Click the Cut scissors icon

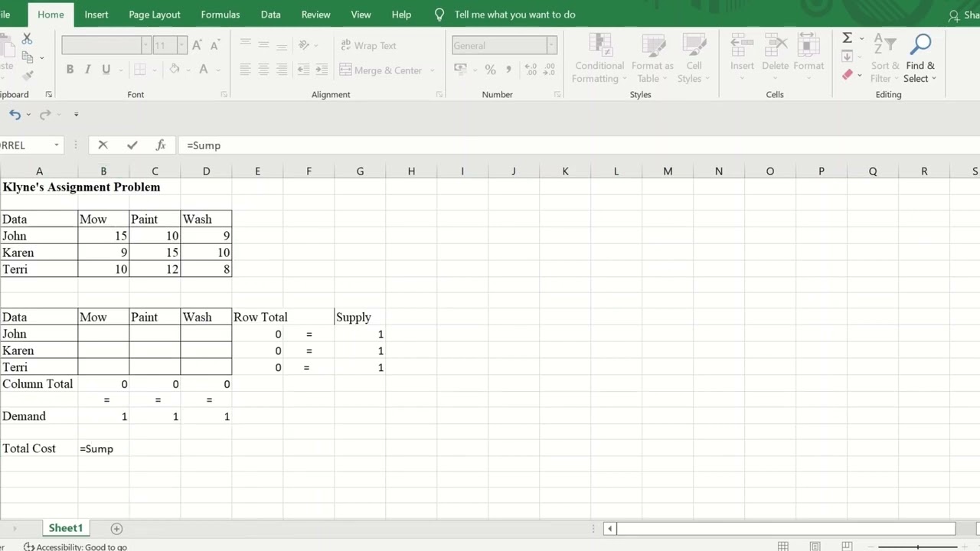click(27, 38)
